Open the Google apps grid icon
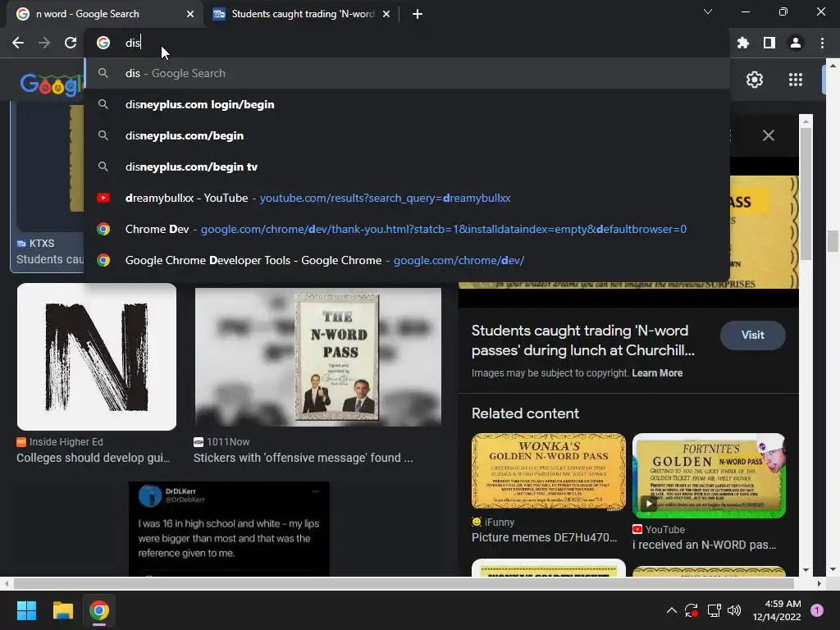840x630 pixels. pyautogui.click(x=796, y=80)
